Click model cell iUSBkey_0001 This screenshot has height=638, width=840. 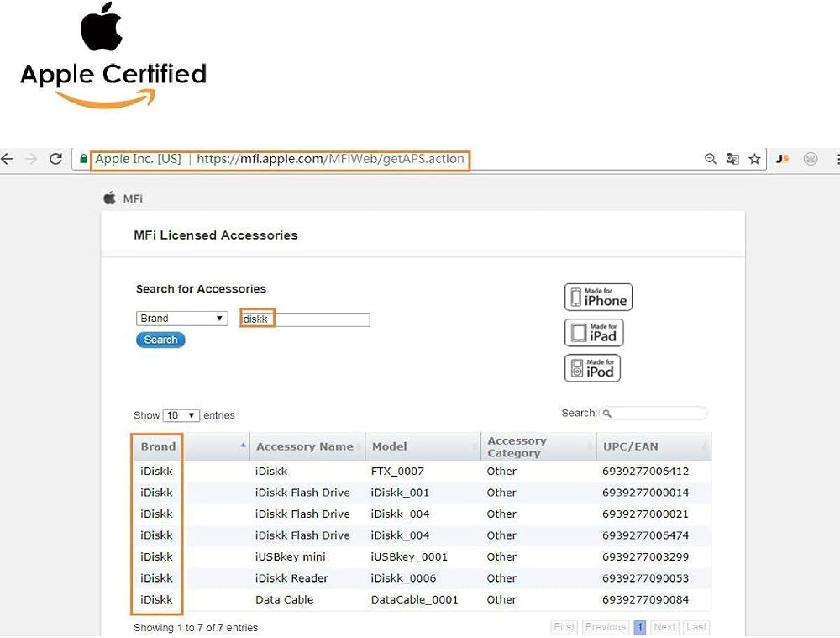(x=409, y=557)
